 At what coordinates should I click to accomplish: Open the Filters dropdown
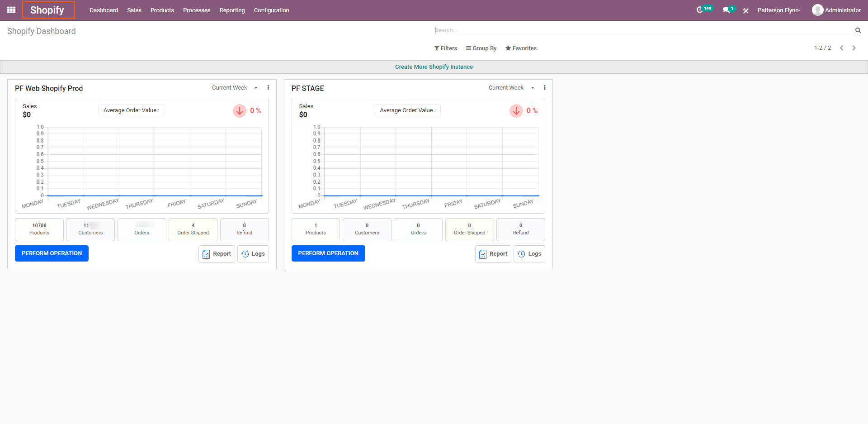click(446, 48)
